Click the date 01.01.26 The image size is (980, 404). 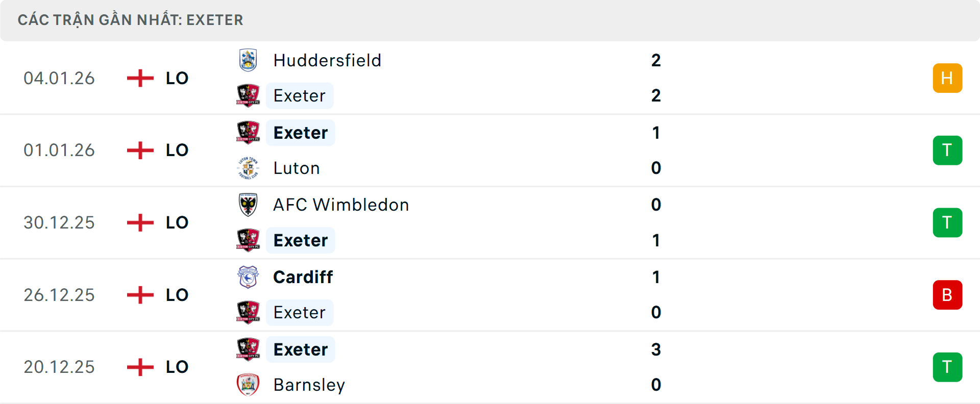(x=59, y=150)
